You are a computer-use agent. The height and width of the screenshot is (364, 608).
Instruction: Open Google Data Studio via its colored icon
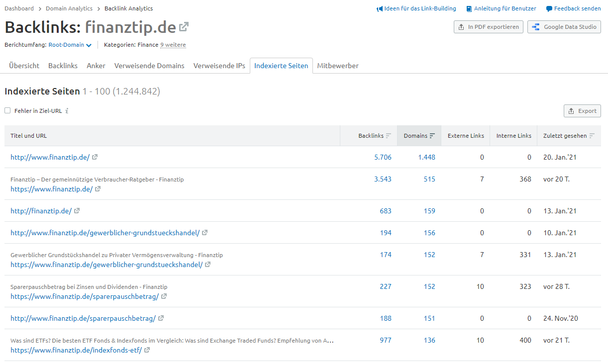[535, 27]
